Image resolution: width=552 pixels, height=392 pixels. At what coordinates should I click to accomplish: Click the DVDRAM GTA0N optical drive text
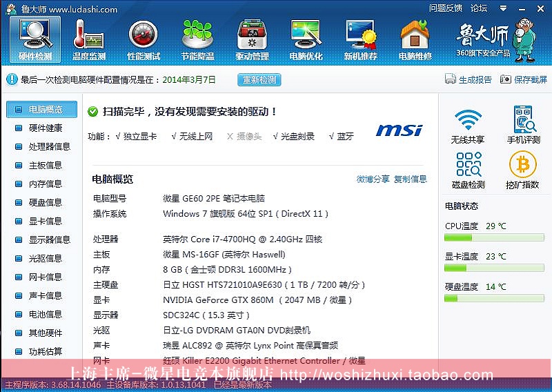(237, 331)
